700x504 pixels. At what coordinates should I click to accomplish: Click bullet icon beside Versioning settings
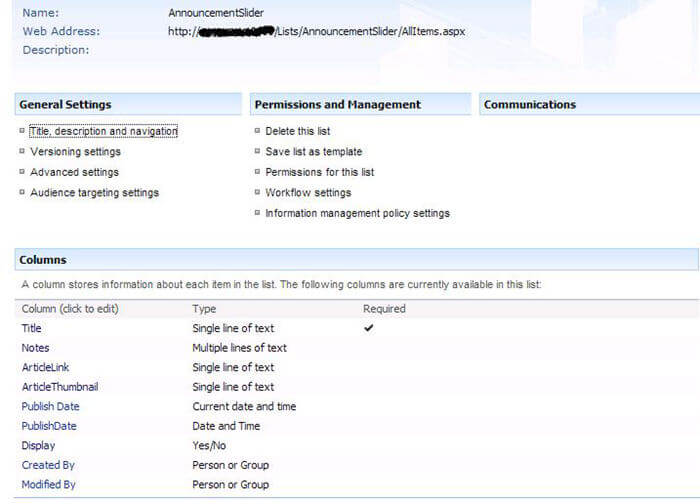(22, 151)
